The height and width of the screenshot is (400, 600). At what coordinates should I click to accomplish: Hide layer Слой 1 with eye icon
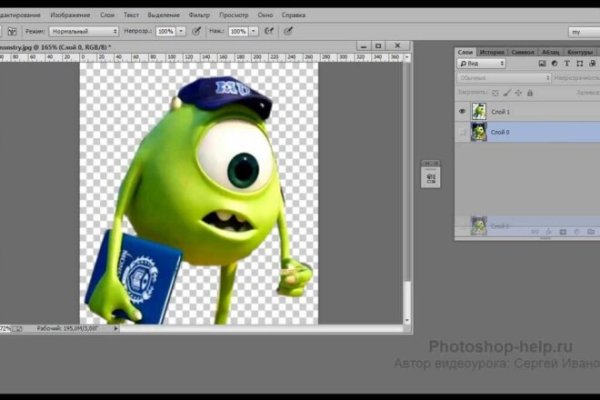pyautogui.click(x=463, y=111)
